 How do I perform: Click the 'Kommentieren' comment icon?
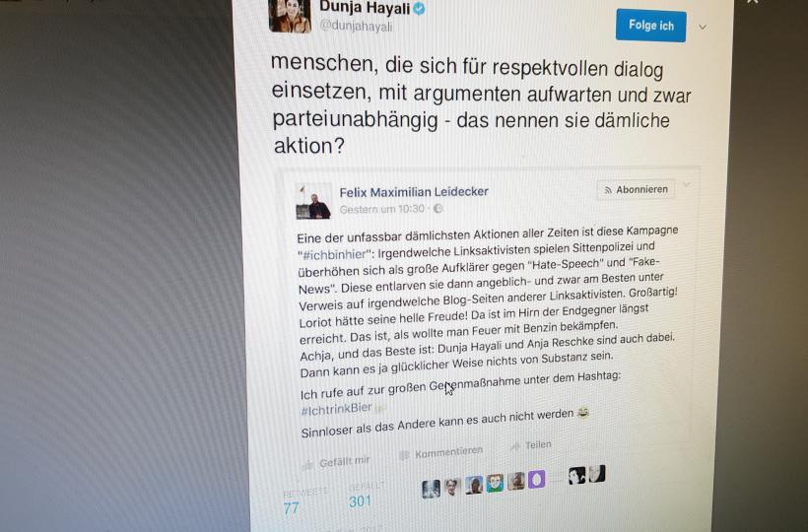coord(405,455)
